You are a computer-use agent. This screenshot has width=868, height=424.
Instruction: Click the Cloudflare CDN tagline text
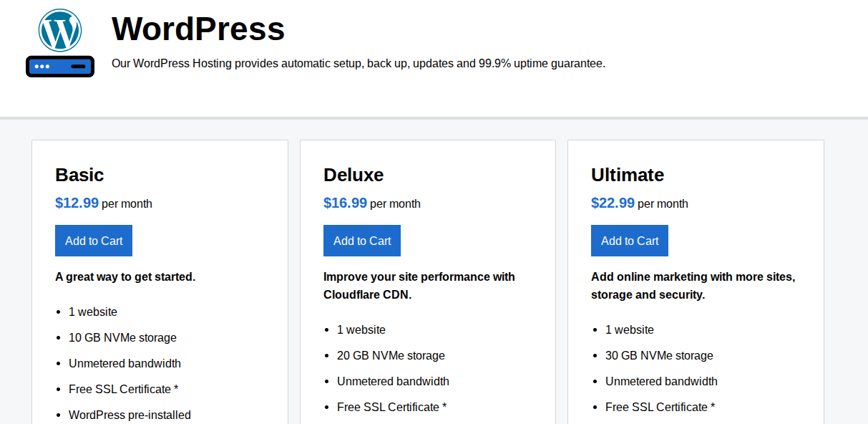click(419, 286)
